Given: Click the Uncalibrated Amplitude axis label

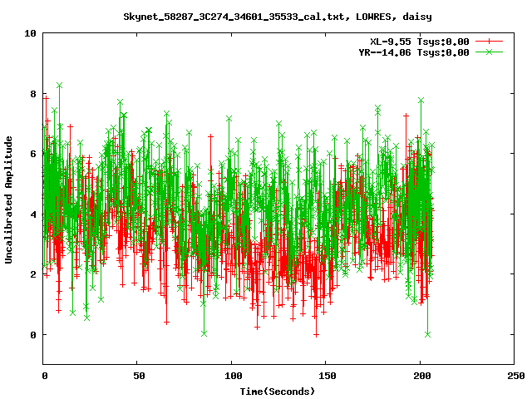Looking at the screenshot, I should pyautogui.click(x=8, y=199).
